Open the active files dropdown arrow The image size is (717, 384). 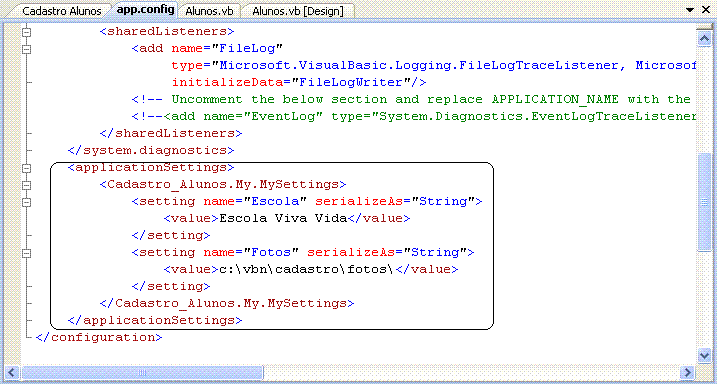(x=690, y=10)
